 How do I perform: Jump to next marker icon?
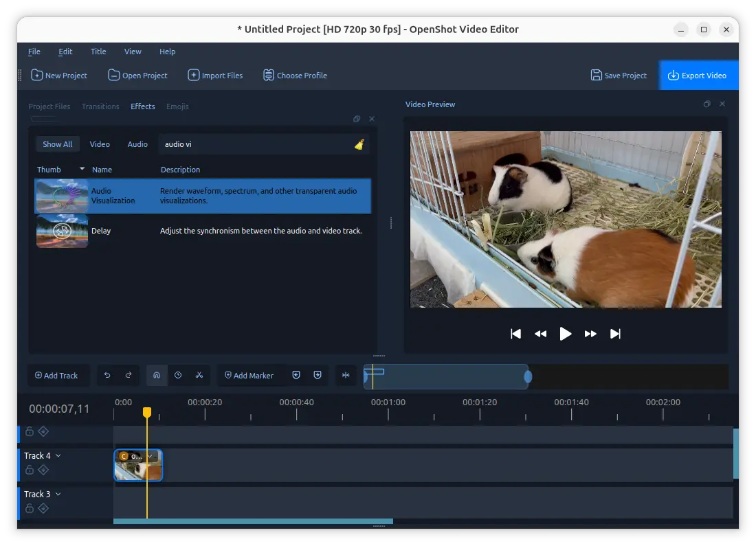(318, 376)
